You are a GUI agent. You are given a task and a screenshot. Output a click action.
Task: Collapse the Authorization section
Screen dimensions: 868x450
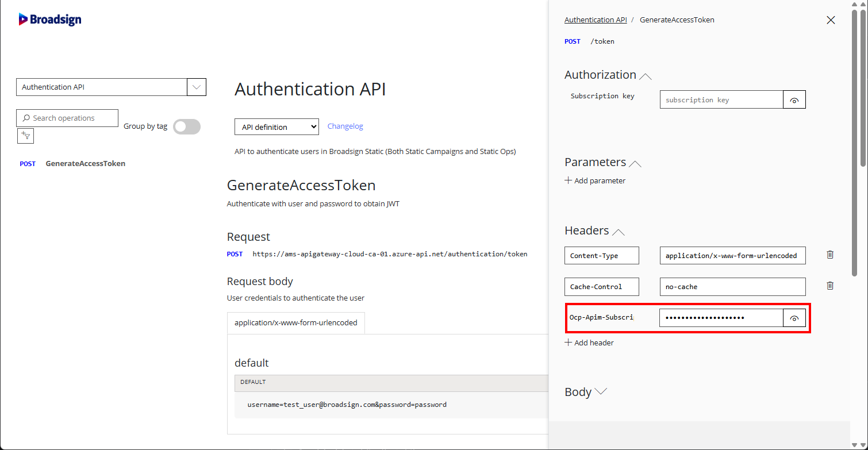point(646,76)
